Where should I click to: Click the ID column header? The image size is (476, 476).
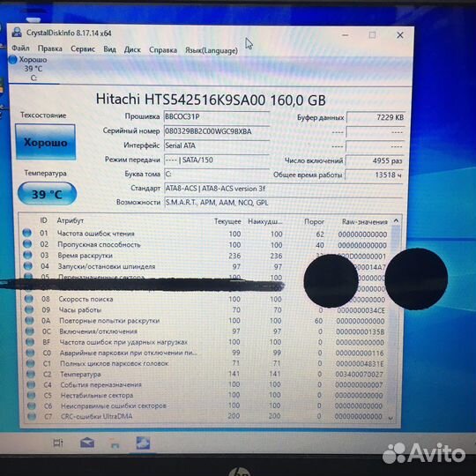44,220
